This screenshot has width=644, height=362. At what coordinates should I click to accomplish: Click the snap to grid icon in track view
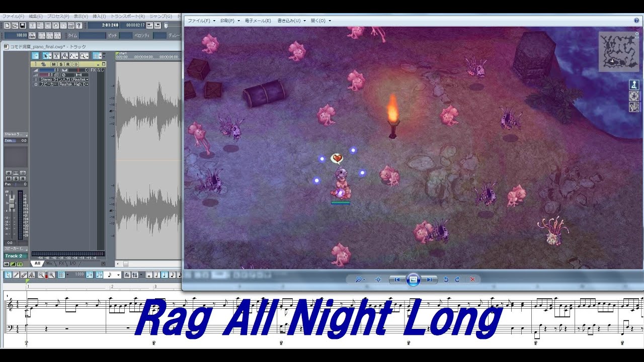coord(96,56)
